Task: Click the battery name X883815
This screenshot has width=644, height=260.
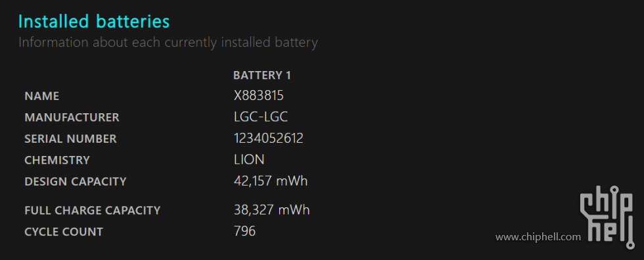Action: click(x=259, y=96)
